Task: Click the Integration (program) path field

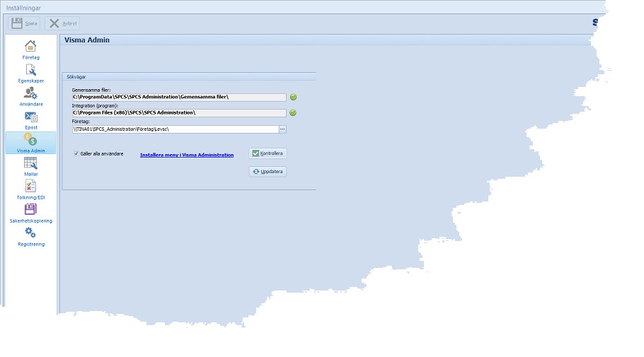Action: [x=179, y=113]
